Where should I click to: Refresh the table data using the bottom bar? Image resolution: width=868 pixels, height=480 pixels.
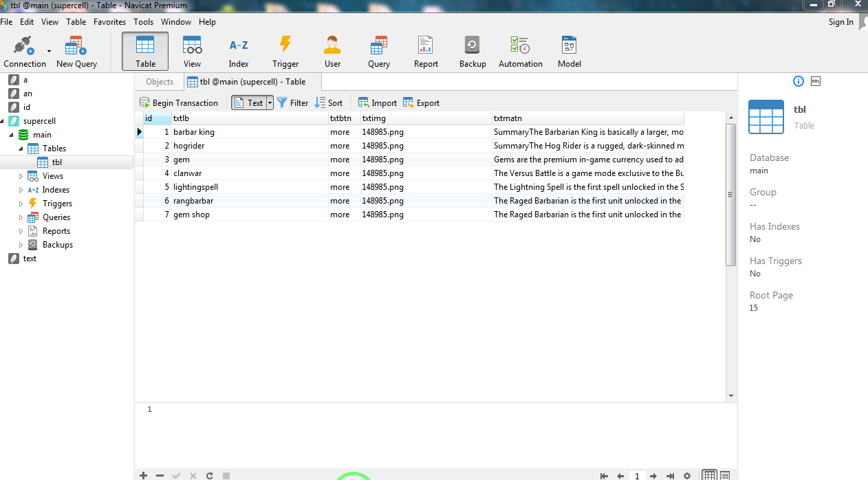click(209, 475)
